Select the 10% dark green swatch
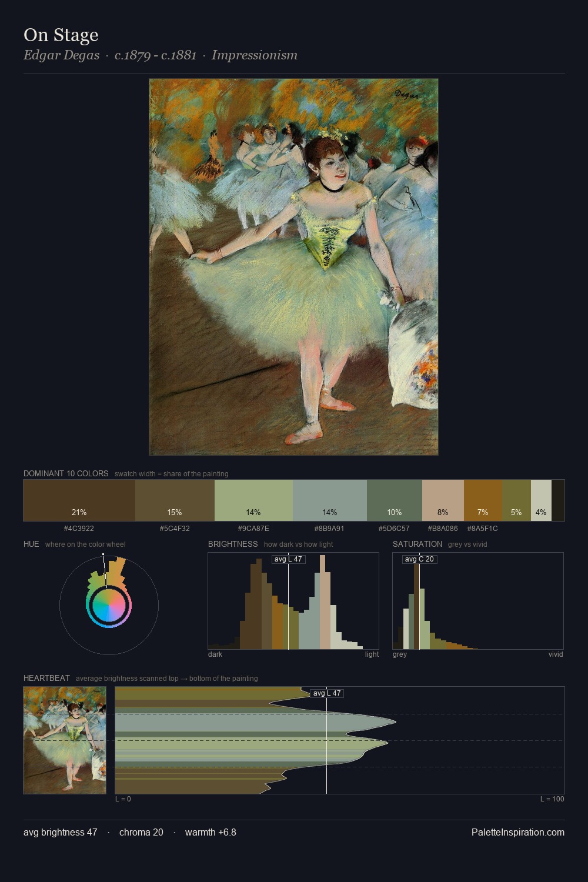The height and width of the screenshot is (882, 588). (x=395, y=500)
